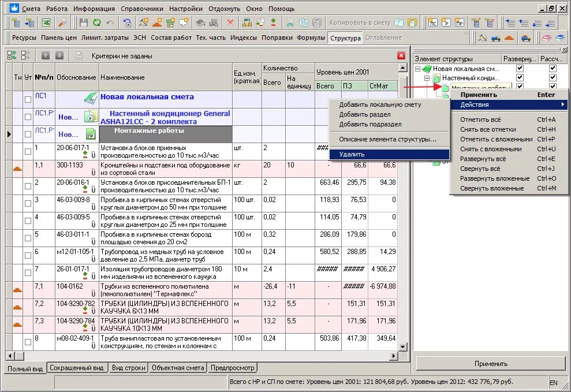Toggle Разверну... checkbox for Новая локальная см...
Viewport: 571px width, 392px height.
point(520,69)
